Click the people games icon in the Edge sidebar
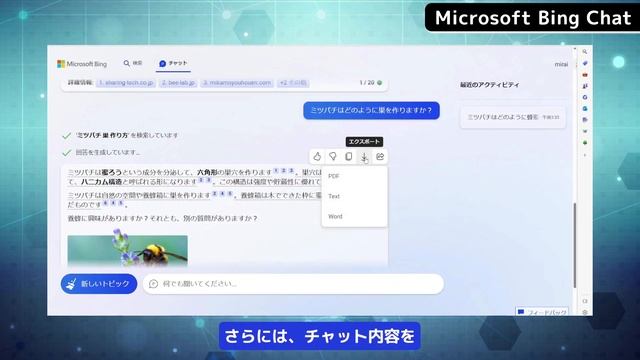 point(585,86)
